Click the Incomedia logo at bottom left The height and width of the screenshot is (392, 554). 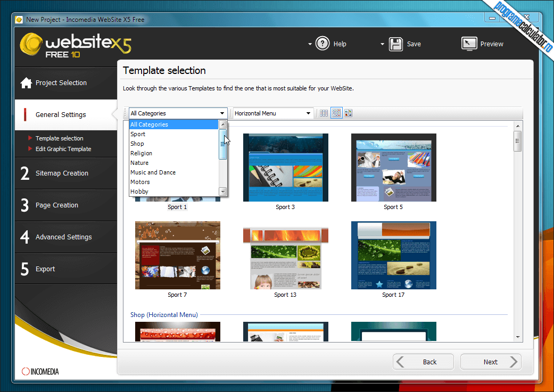[40, 371]
